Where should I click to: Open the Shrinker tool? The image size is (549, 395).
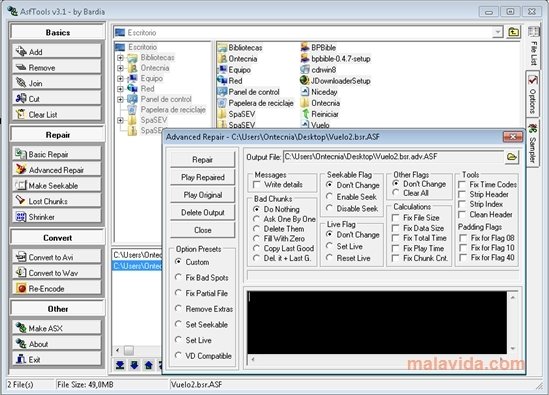coord(57,217)
